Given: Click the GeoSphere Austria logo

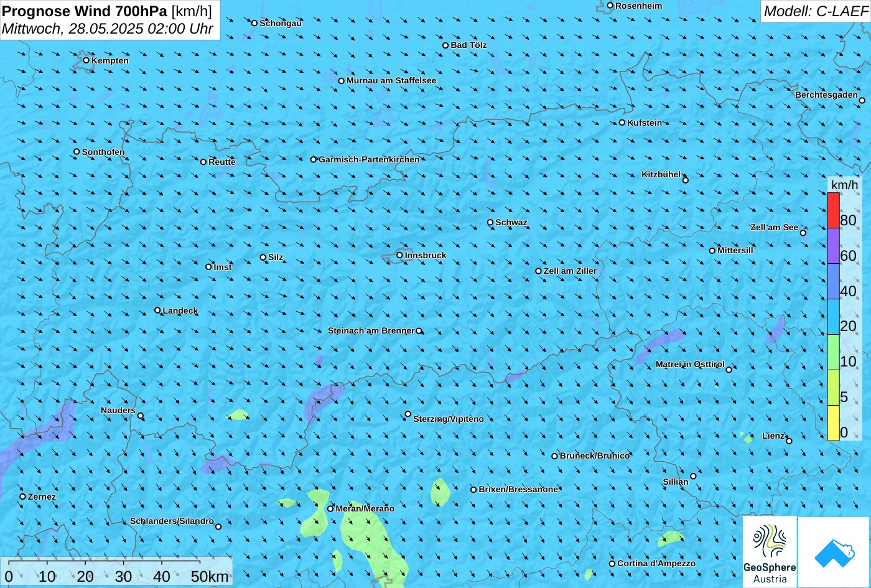Looking at the screenshot, I should (770, 552).
